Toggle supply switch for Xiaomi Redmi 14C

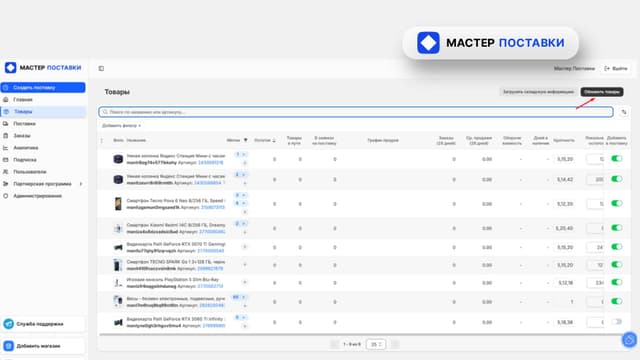pos(617,228)
